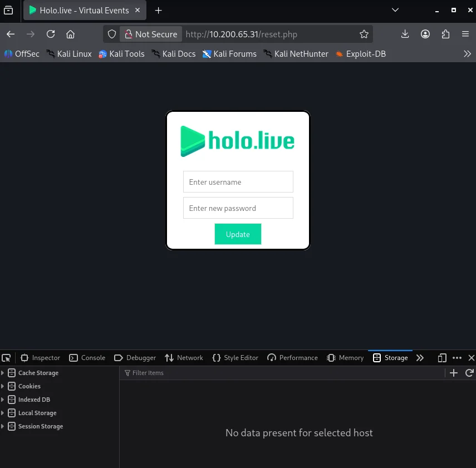
Task: Add a new storage item
Action: (454, 373)
